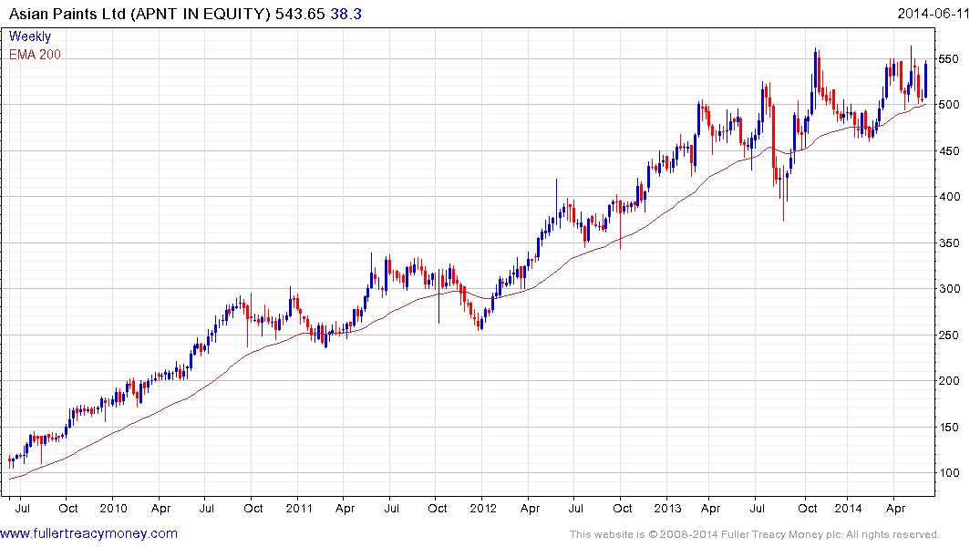Click the chart title 'Asian Paints Ltd (APNT IN EQUITY)'
This screenshot has height=547, width=980.
[x=139, y=14]
